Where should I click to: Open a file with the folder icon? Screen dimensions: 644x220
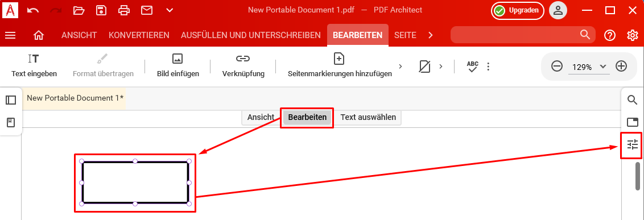tap(79, 10)
